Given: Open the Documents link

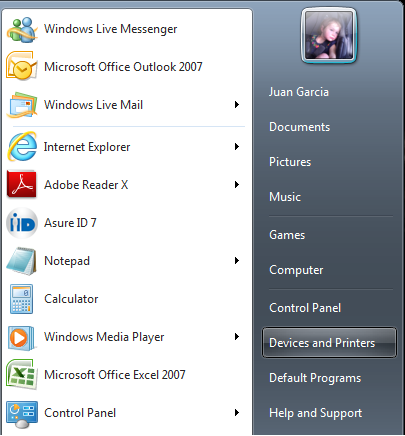Looking at the screenshot, I should [x=299, y=127].
